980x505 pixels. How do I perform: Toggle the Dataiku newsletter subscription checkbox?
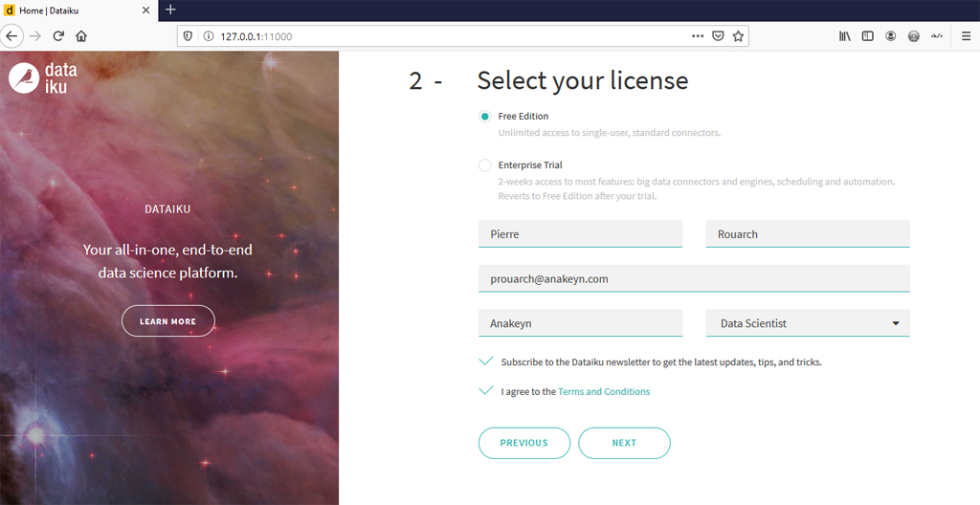point(485,362)
